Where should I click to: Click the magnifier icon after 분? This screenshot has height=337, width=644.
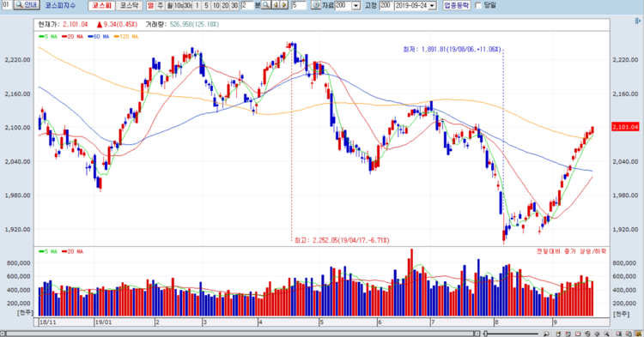[265, 5]
